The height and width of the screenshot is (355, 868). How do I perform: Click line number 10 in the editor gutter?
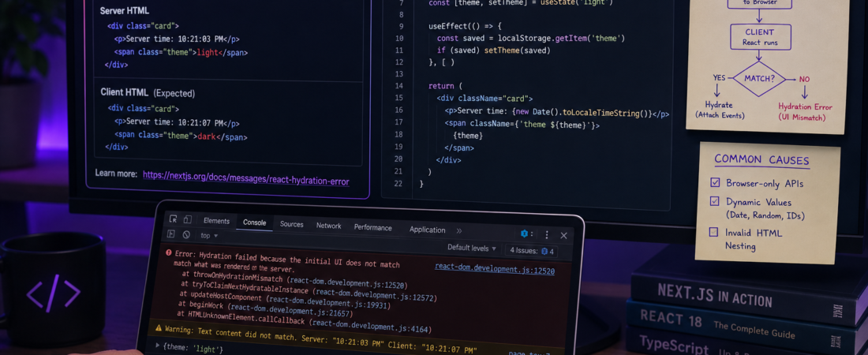point(400,38)
